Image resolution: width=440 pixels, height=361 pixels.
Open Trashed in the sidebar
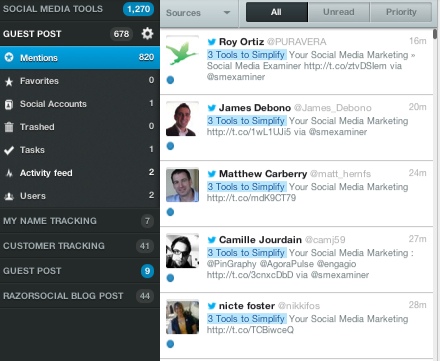click(80, 127)
